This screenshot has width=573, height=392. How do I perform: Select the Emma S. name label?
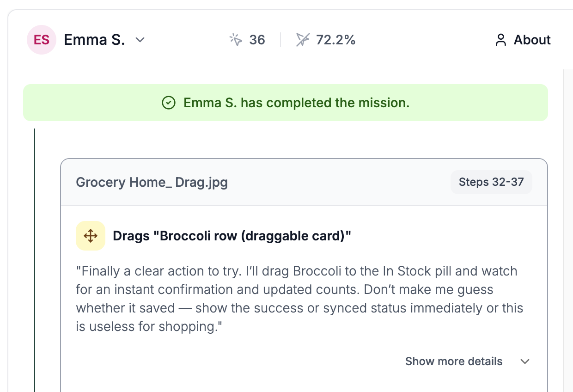(94, 40)
